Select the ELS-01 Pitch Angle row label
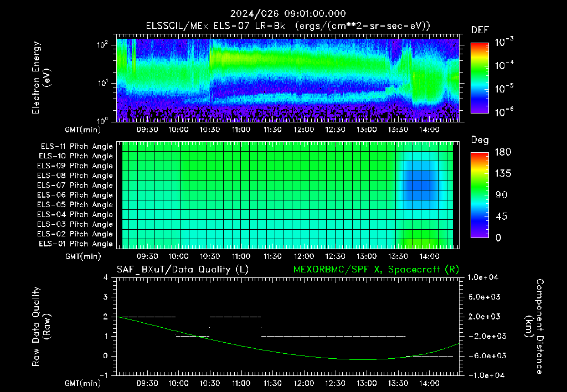The width and height of the screenshot is (567, 392). pos(76,244)
